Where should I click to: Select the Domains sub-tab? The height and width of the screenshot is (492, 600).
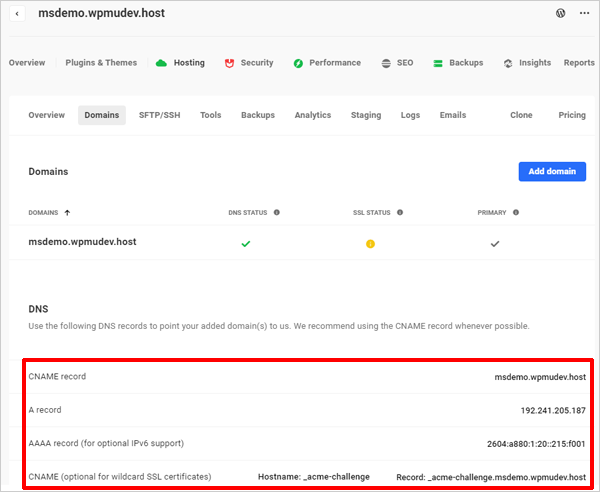(x=102, y=115)
